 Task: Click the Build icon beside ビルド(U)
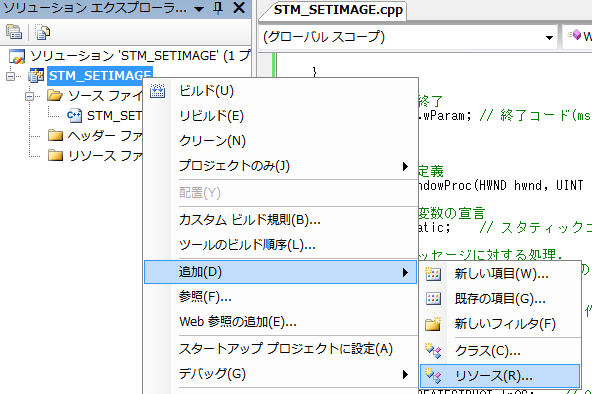pos(157,91)
